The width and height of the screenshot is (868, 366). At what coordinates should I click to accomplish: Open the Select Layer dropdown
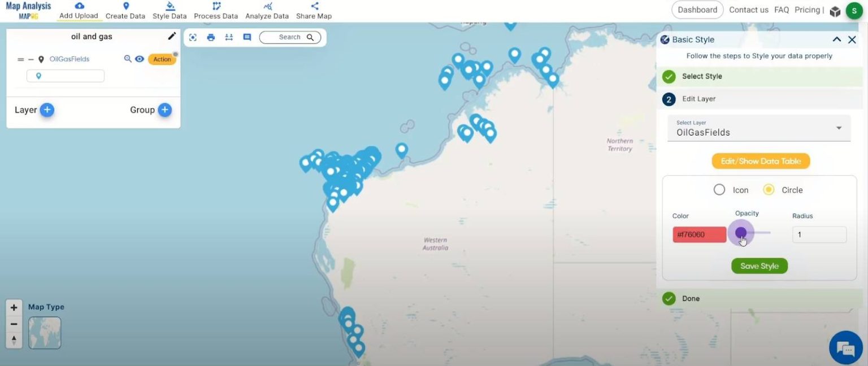pyautogui.click(x=759, y=128)
